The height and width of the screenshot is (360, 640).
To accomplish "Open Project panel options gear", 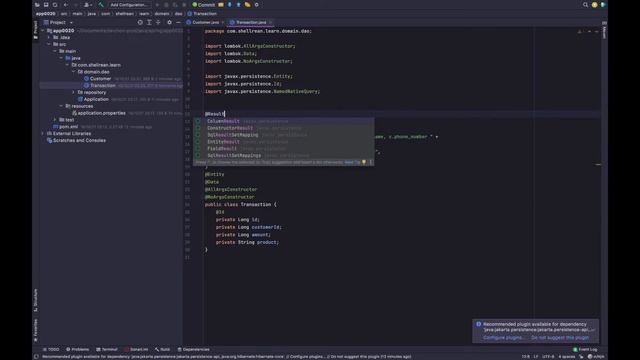I will pyautogui.click(x=169, y=22).
